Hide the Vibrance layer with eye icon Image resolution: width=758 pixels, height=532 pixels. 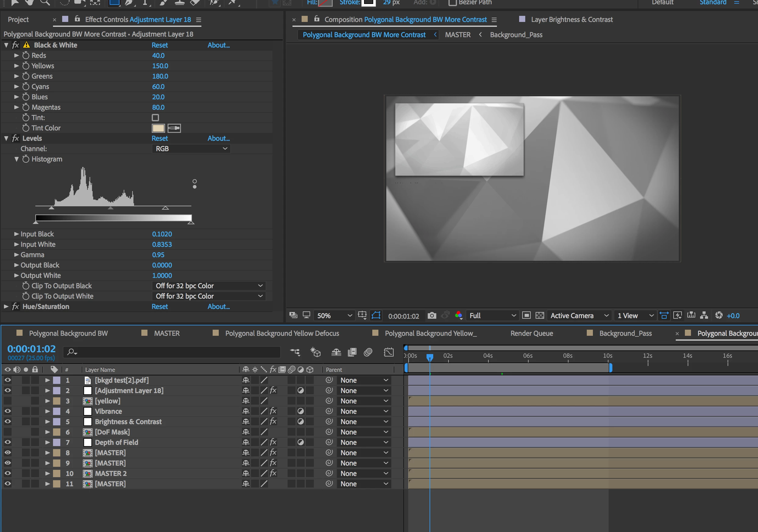(7, 411)
